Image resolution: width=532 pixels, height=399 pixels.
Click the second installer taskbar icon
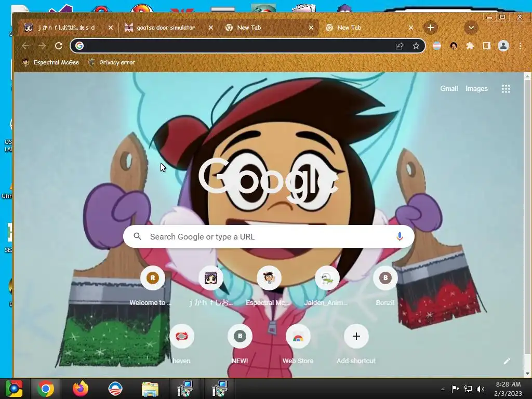pos(220,389)
